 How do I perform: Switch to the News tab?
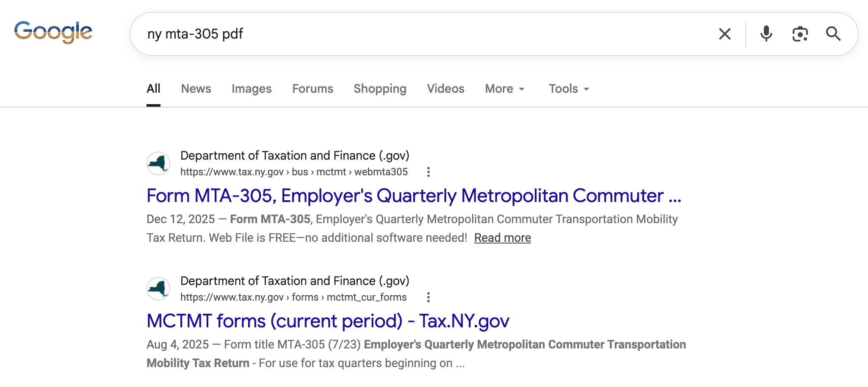196,89
